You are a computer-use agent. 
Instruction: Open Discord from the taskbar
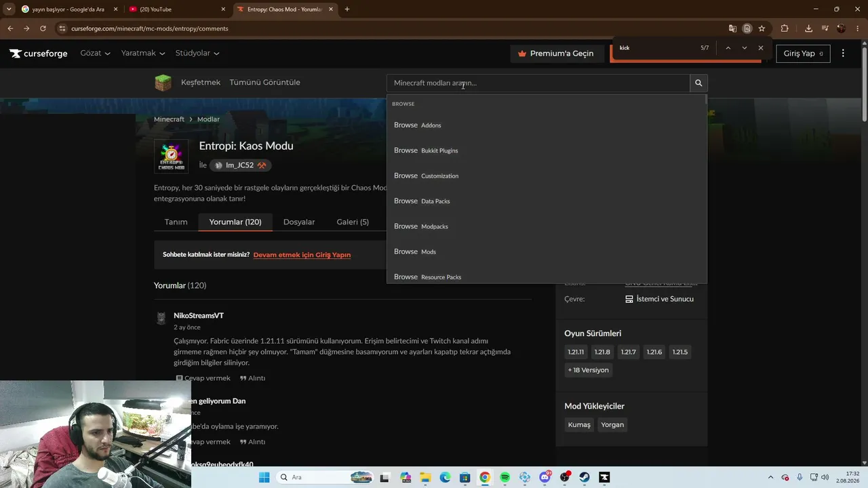[545, 477]
